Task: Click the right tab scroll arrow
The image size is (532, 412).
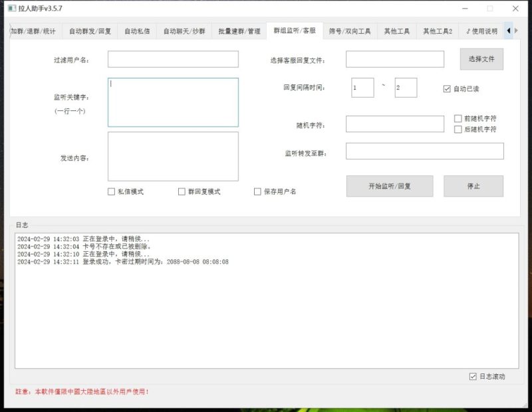Action: tap(517, 31)
